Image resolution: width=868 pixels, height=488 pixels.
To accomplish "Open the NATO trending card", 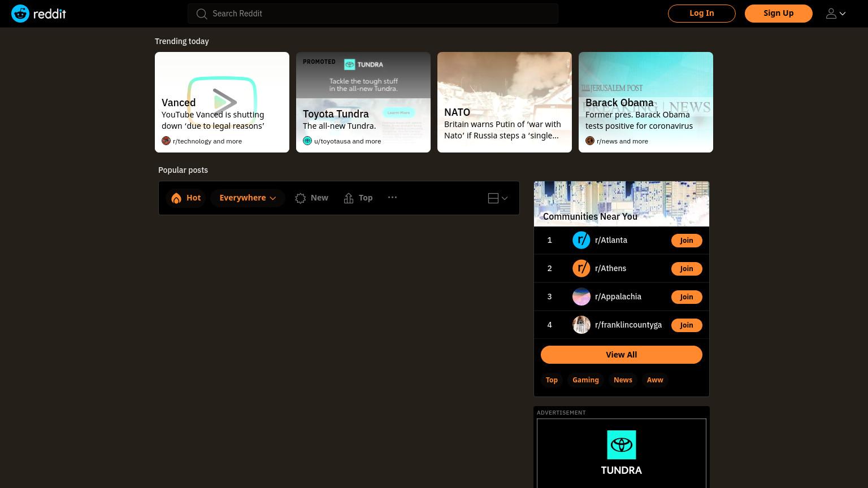I will [505, 102].
